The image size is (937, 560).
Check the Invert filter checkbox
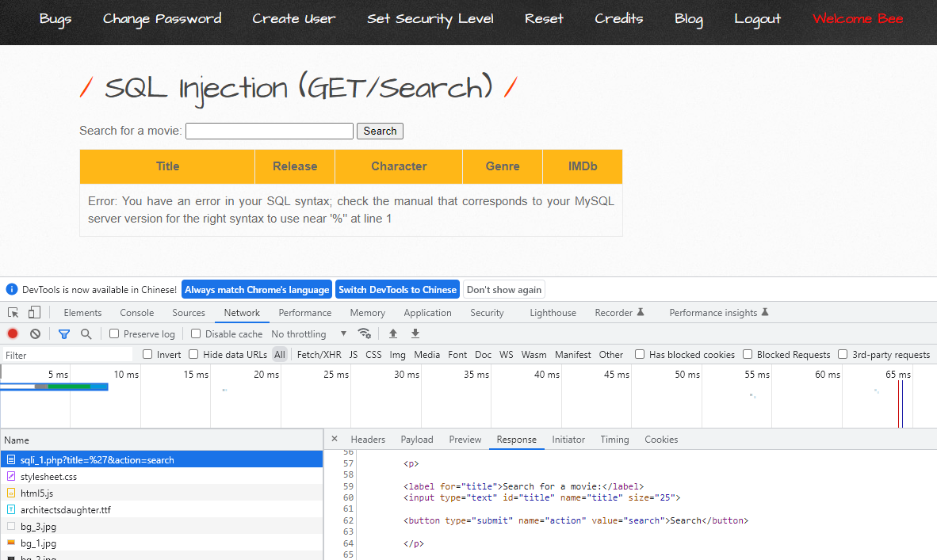pyautogui.click(x=147, y=354)
